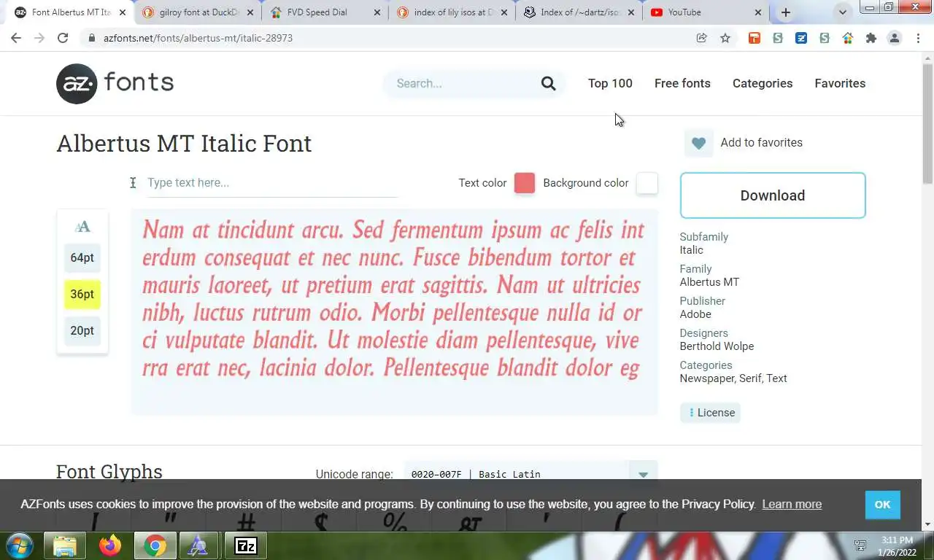The height and width of the screenshot is (560, 934).
Task: Open the Free fonts page
Action: tap(682, 83)
